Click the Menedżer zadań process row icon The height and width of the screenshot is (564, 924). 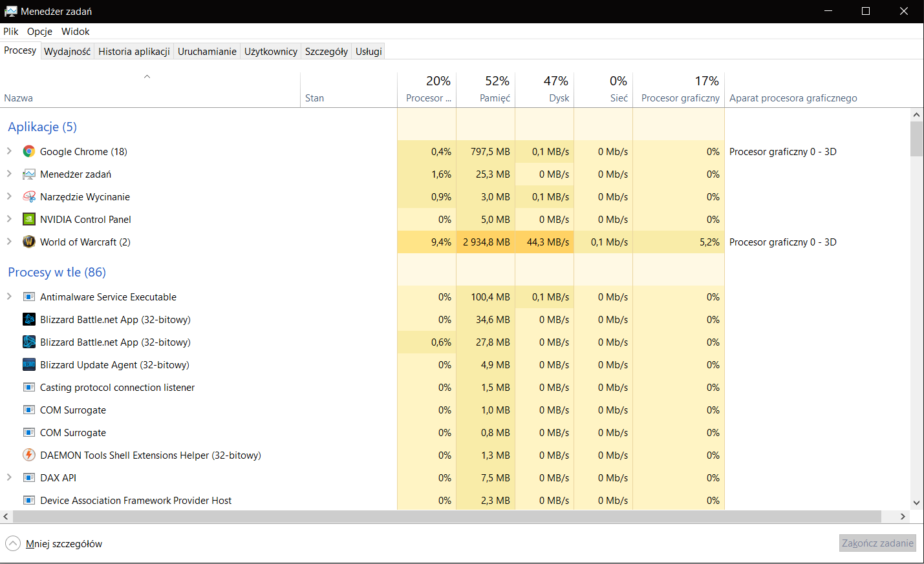[28, 174]
